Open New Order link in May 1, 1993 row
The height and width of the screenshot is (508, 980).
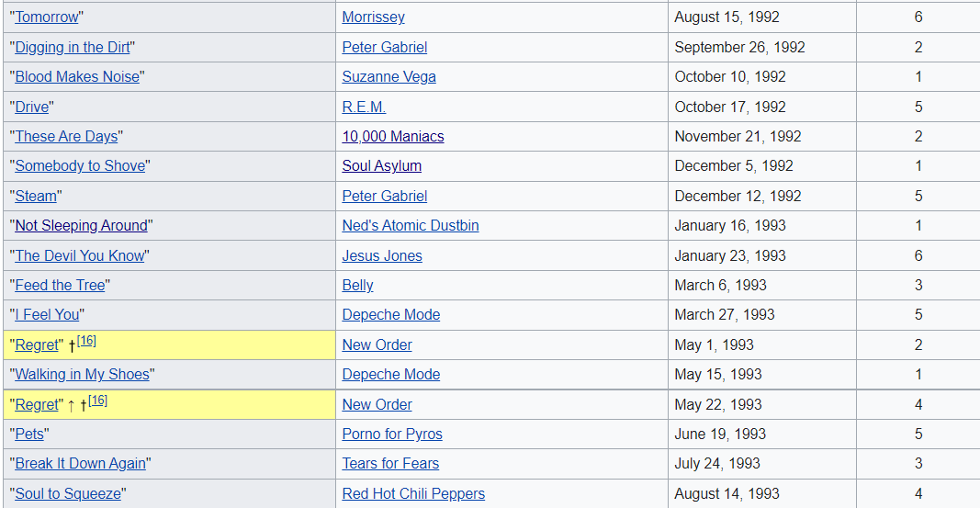tap(377, 344)
